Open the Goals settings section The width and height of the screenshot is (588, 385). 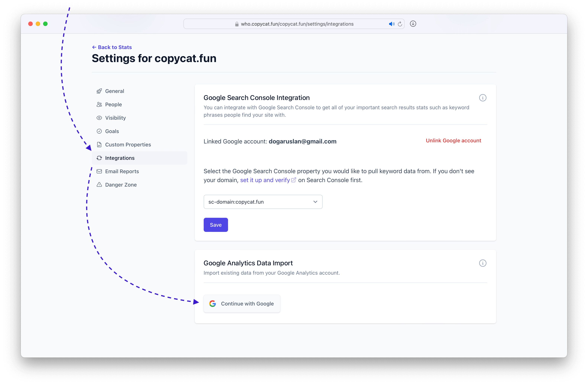point(139,131)
